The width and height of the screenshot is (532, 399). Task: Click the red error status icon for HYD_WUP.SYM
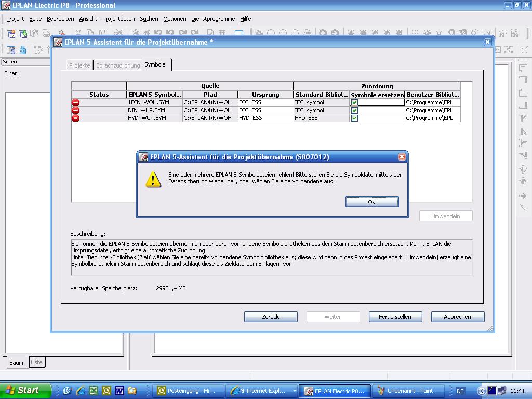click(x=76, y=118)
